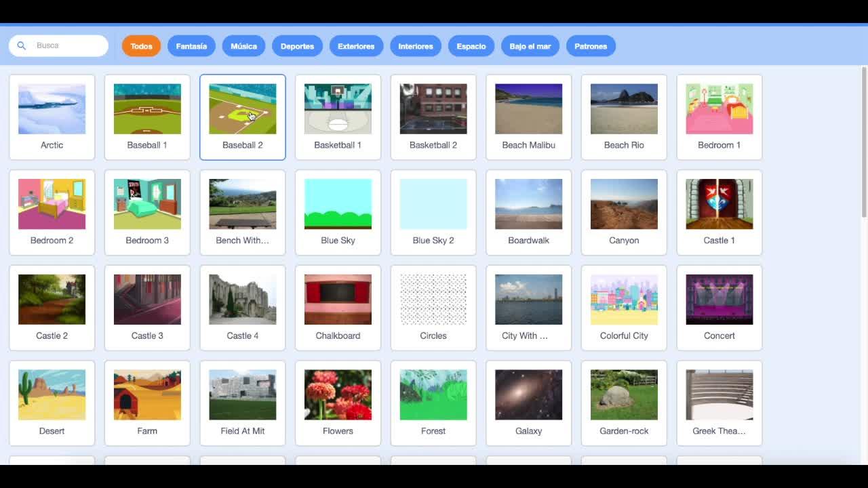Select the City With ... backdrop
This screenshot has height=488, width=868.
pos(529,308)
